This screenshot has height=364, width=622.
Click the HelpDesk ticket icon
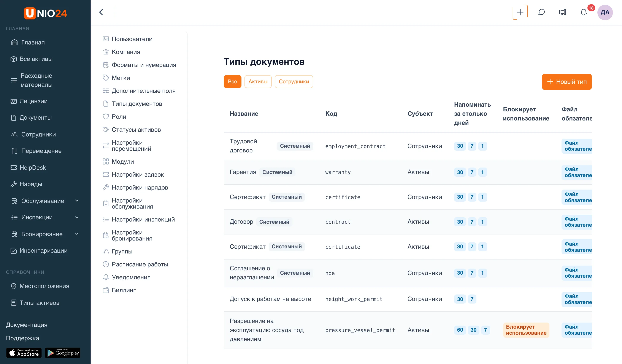click(13, 168)
